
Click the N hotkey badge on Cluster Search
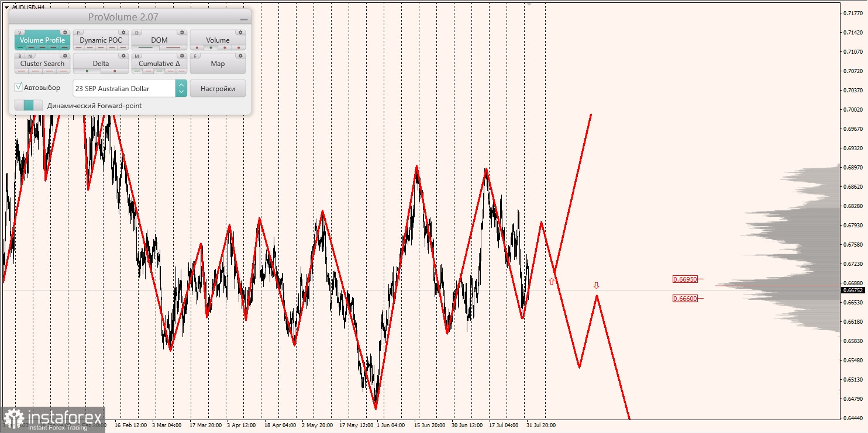tap(30, 56)
